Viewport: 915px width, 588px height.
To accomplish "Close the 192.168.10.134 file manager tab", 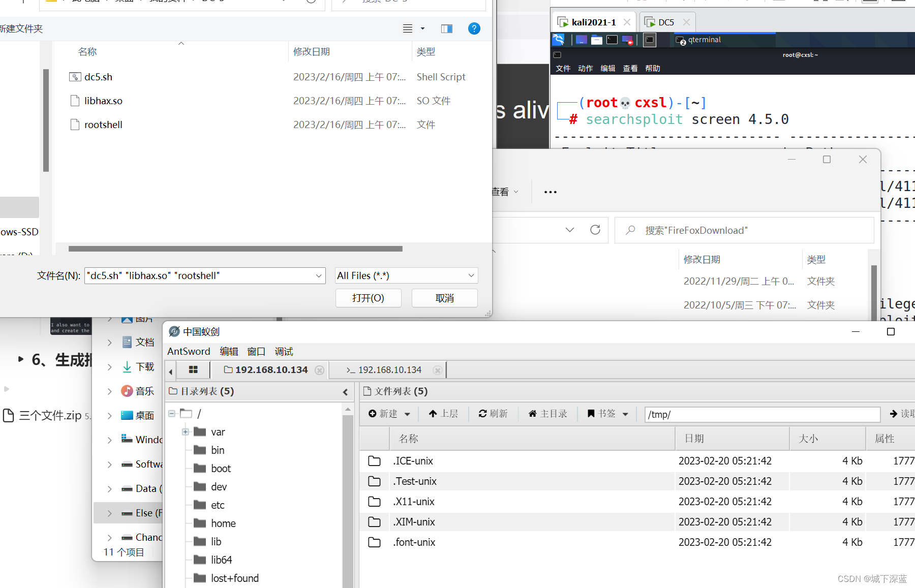I will pos(319,370).
